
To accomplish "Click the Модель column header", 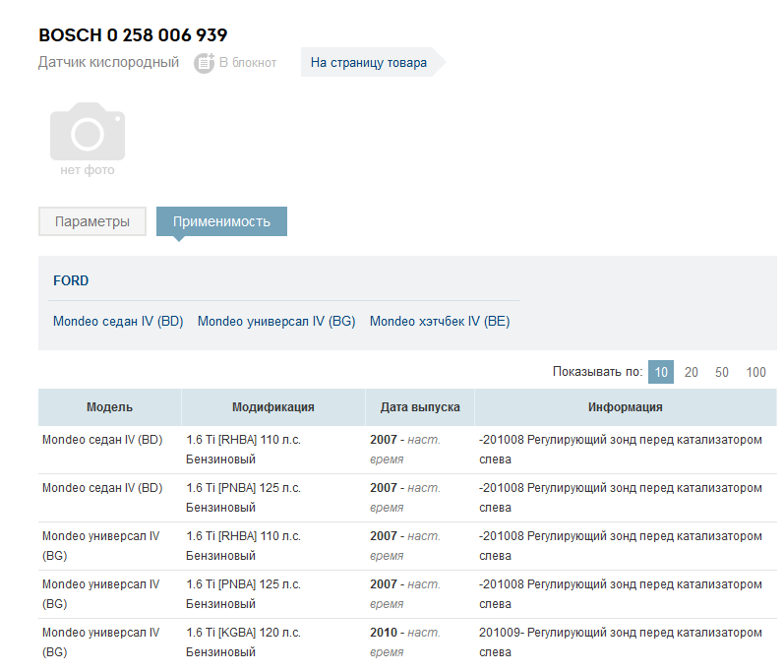I will click(x=109, y=407).
